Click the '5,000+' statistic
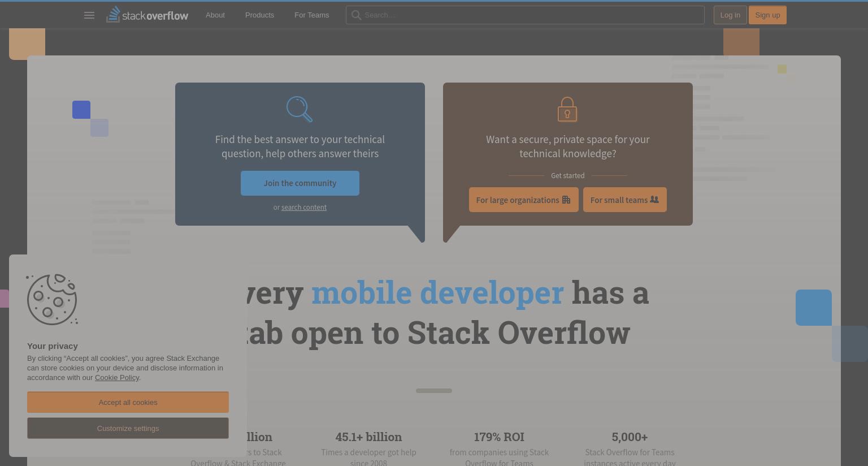This screenshot has height=466, width=868. pyautogui.click(x=630, y=437)
